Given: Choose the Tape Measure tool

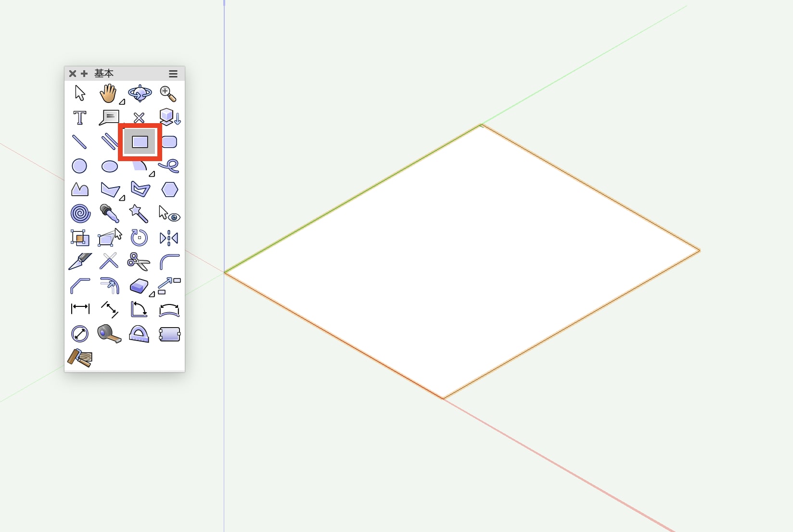Looking at the screenshot, I should coord(109,334).
